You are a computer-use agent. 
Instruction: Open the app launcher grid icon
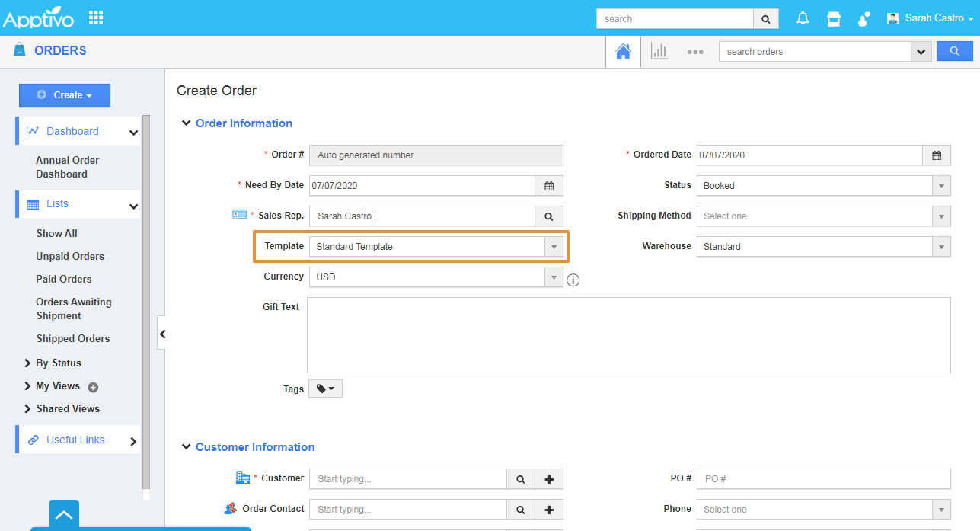coord(96,18)
